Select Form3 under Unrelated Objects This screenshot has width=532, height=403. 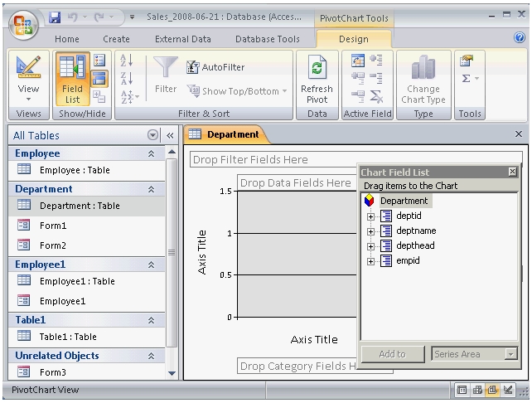[87, 372]
